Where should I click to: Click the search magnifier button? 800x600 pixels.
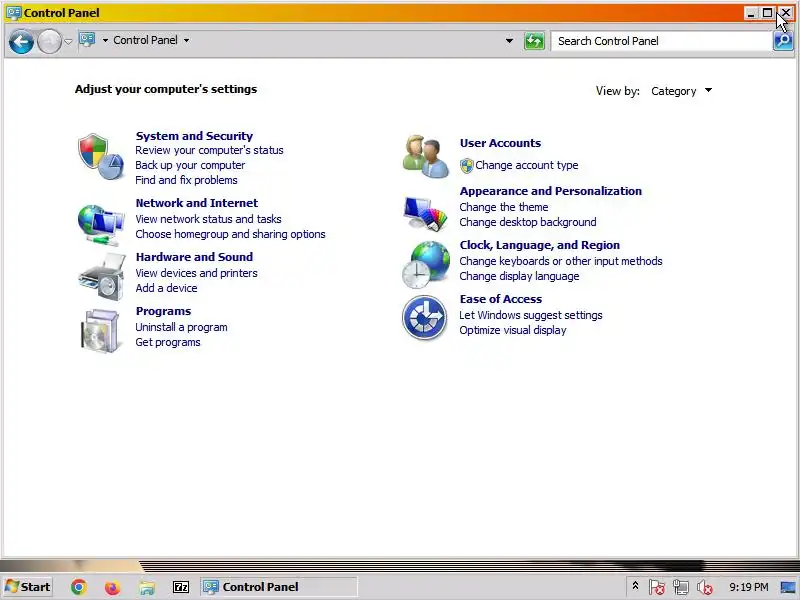point(783,41)
